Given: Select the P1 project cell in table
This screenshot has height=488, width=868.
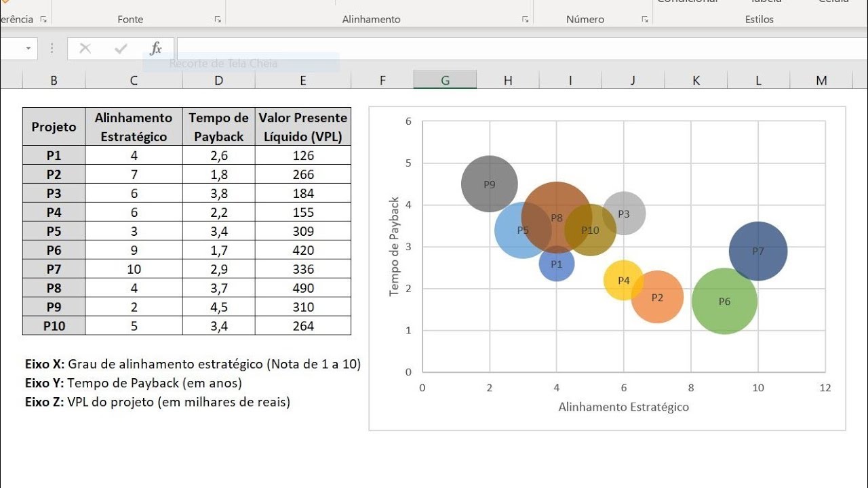Looking at the screenshot, I should 54,155.
